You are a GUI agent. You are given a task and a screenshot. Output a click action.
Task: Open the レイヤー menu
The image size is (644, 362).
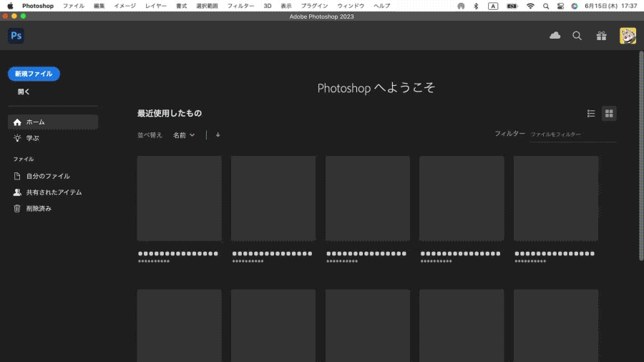(156, 6)
